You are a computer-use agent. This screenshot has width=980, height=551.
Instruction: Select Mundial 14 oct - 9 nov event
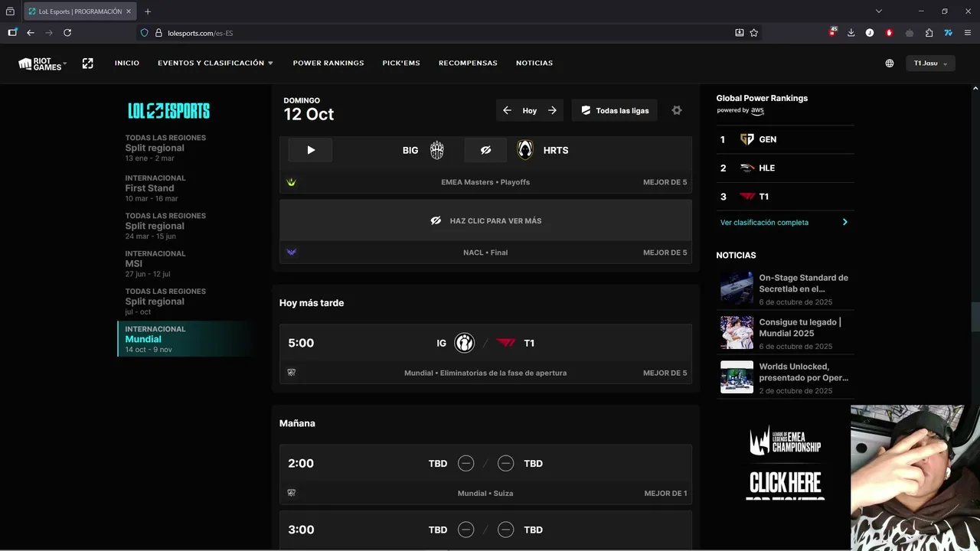pos(184,339)
